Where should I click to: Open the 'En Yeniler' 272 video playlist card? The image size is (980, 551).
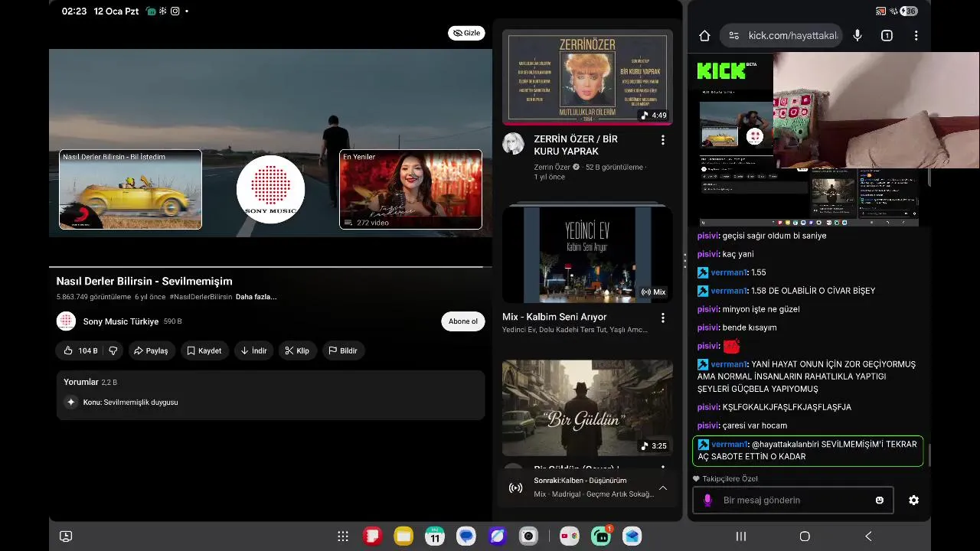(410, 189)
